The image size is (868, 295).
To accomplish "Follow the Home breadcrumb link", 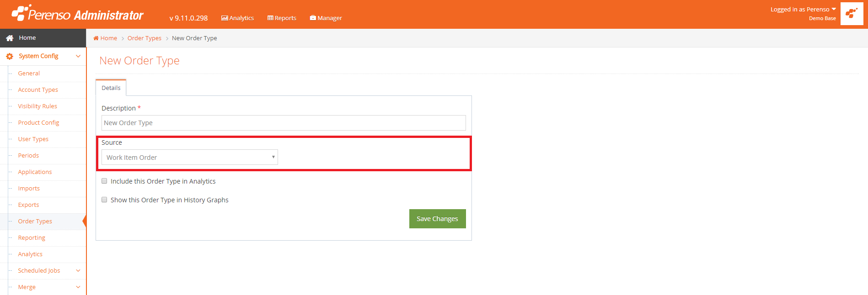I will pos(109,38).
